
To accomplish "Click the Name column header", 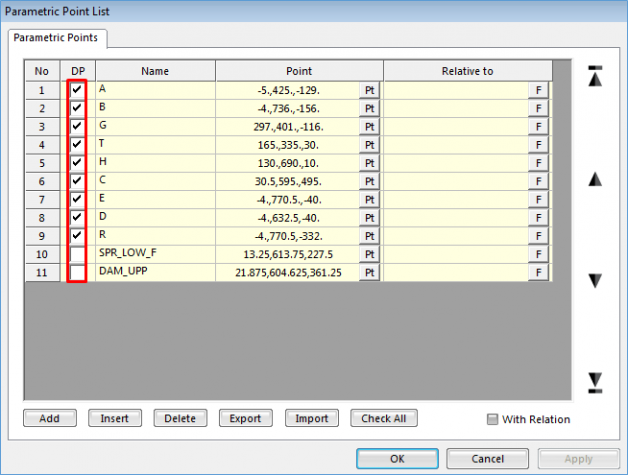I will click(x=155, y=71).
